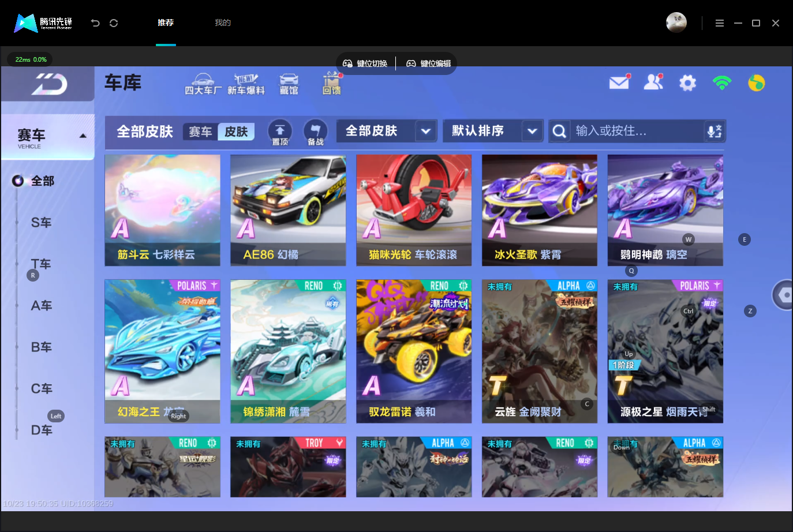Screen dimensions: 793x532
Task: Select S车 category in sidebar
Action: tap(41, 223)
